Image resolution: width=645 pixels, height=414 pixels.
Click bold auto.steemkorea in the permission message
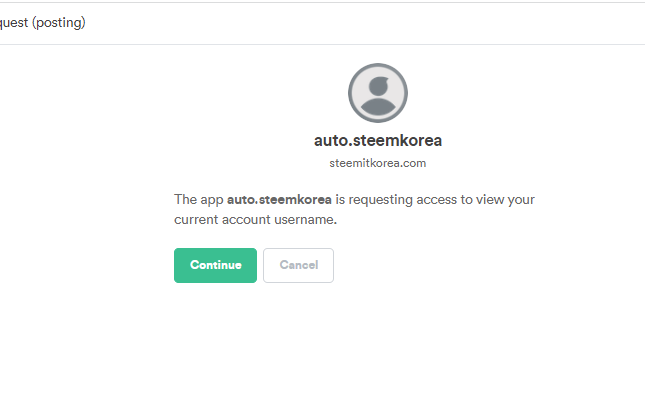click(279, 200)
